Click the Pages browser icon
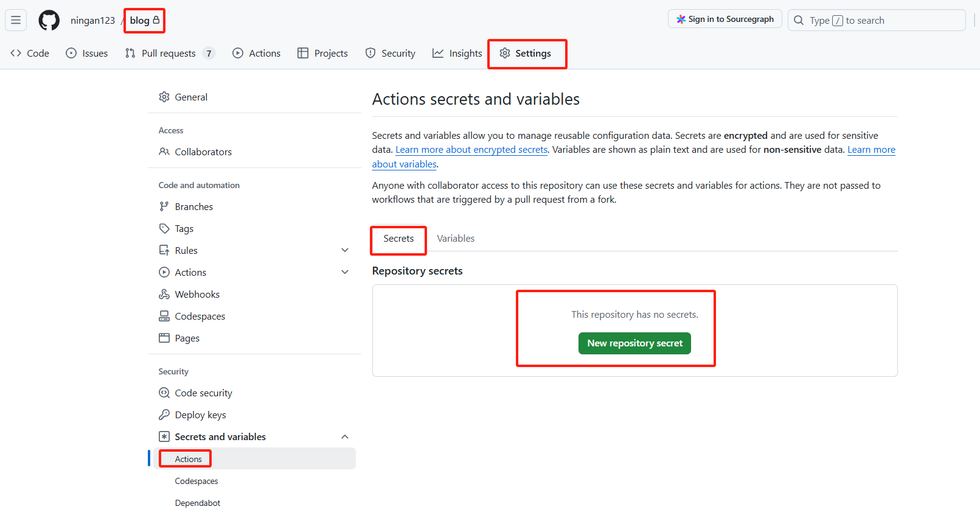Image resolution: width=980 pixels, height=515 pixels. pos(164,338)
